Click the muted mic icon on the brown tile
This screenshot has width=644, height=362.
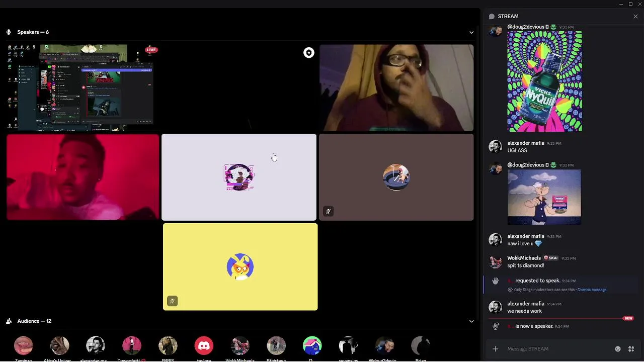328,211
